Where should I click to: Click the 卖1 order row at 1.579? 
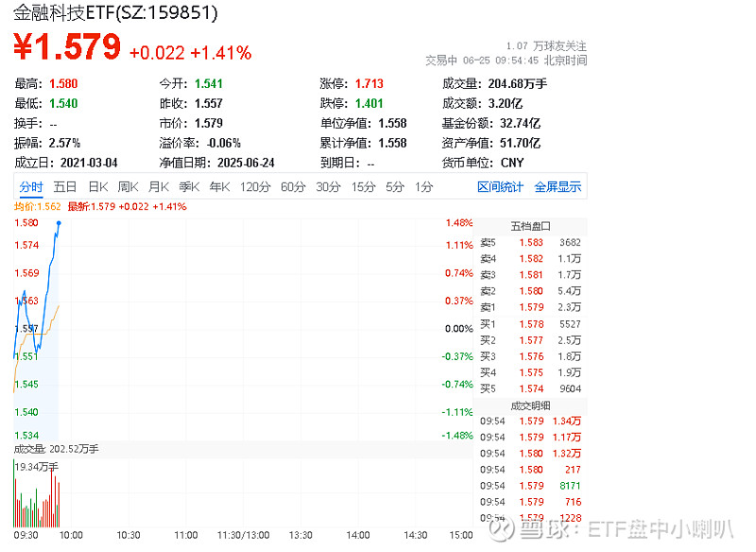click(x=531, y=307)
